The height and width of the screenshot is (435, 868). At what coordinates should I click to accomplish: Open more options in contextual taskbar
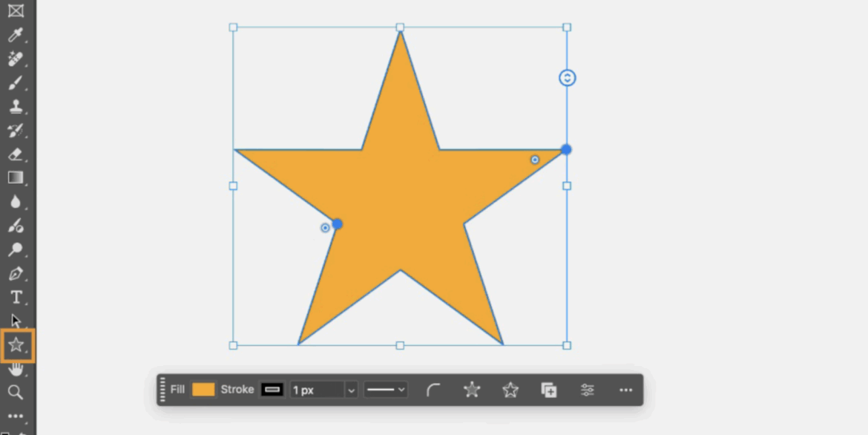[x=625, y=390]
